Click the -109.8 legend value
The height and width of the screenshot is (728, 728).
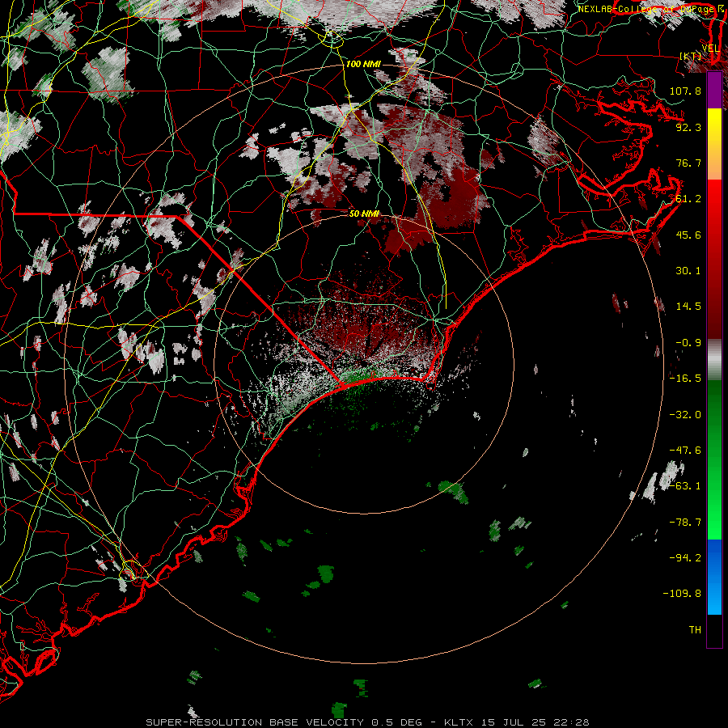(x=682, y=594)
